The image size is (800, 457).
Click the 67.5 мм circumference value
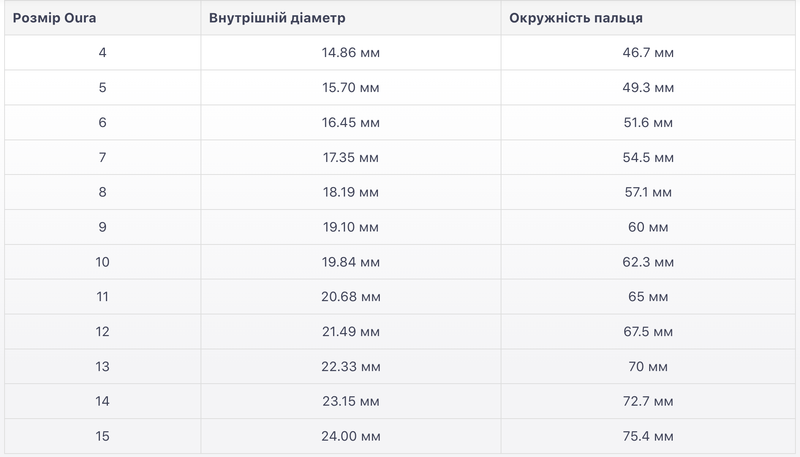(x=648, y=332)
